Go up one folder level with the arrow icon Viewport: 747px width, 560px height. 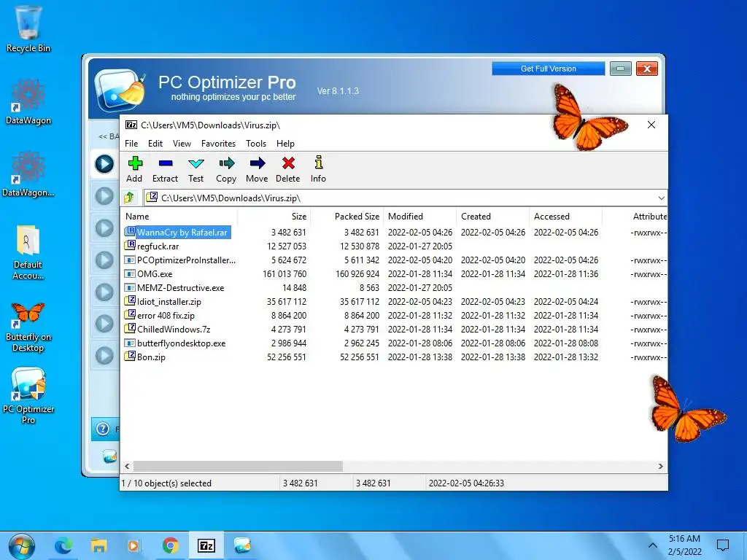[x=129, y=198]
